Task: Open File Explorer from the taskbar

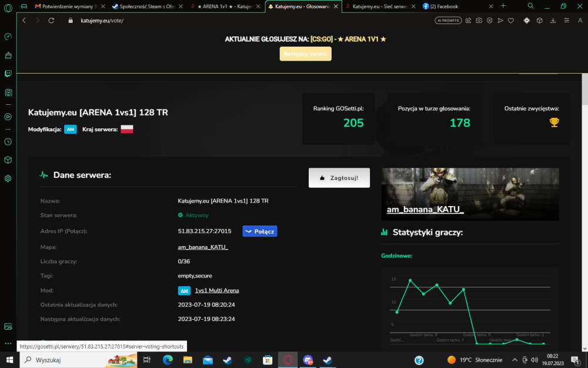Action: click(x=188, y=360)
